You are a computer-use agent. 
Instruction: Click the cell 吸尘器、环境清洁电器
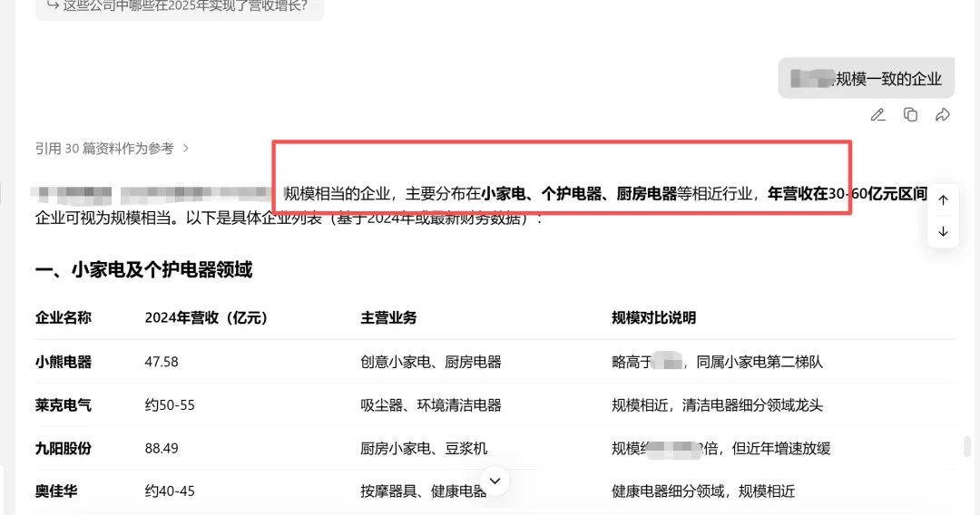[x=431, y=405]
